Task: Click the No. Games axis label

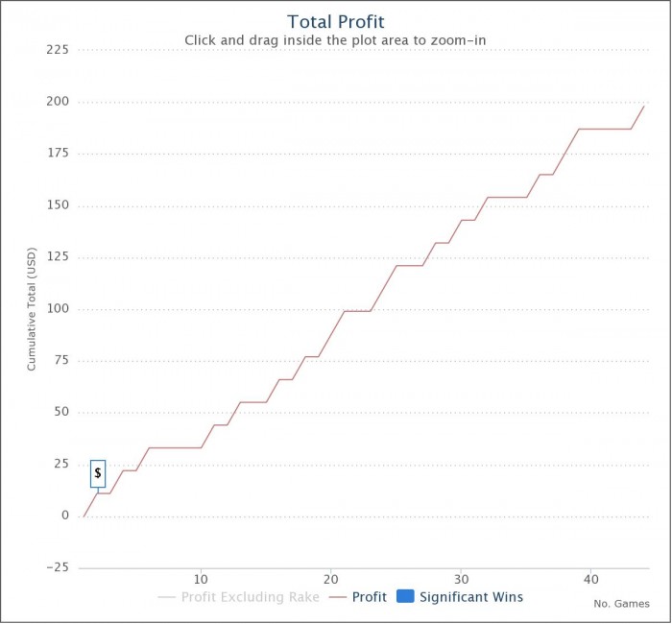Action: [x=620, y=604]
